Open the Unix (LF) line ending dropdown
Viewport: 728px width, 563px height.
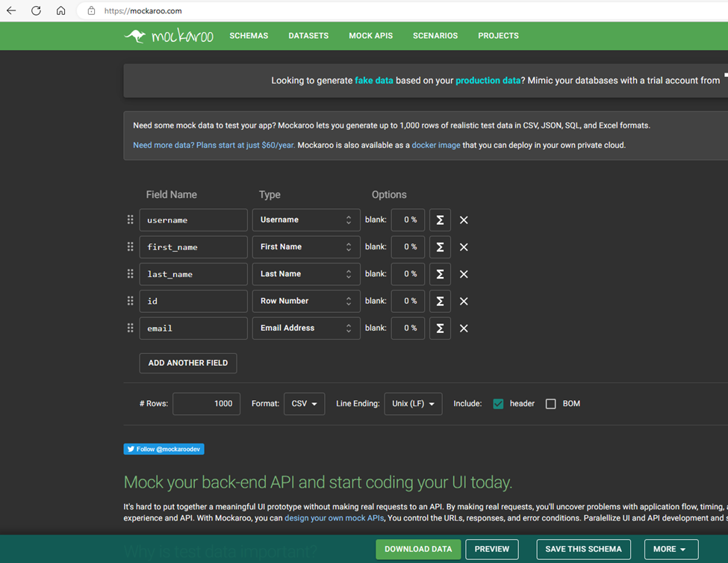click(413, 404)
